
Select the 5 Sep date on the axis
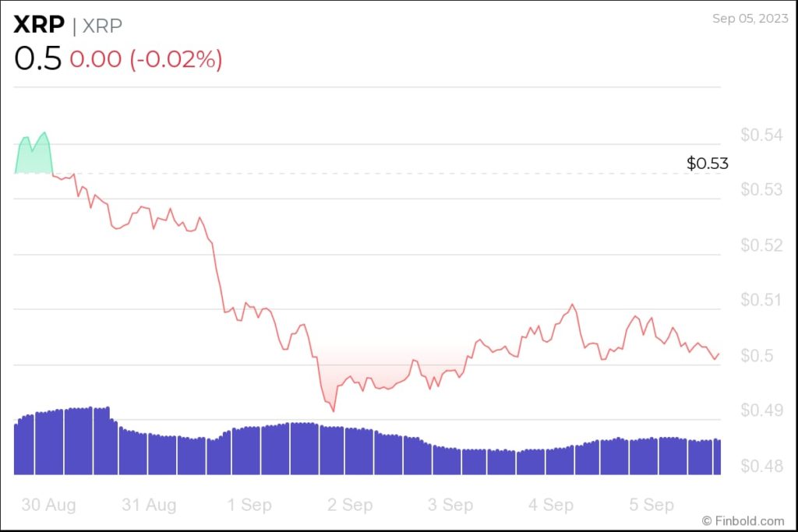coord(651,505)
